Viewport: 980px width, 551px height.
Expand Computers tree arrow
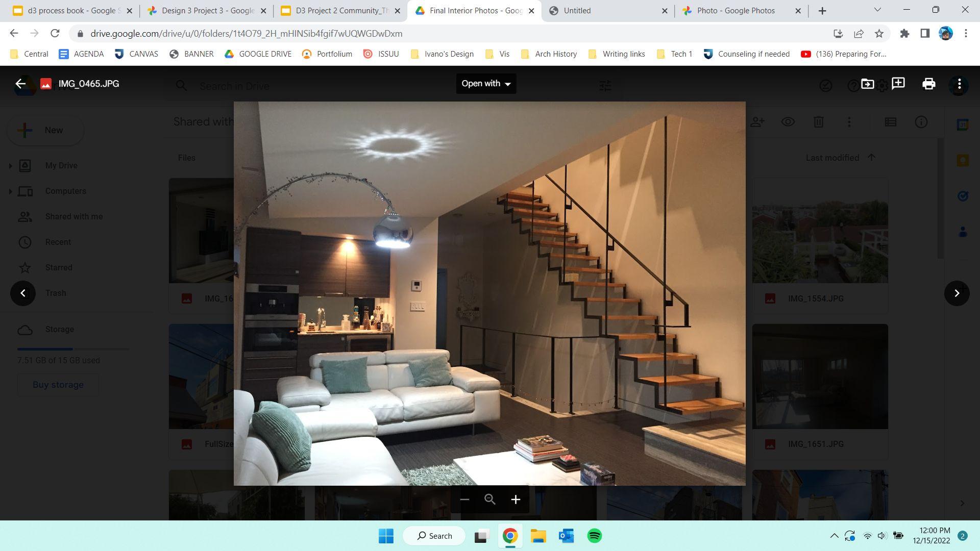pyautogui.click(x=10, y=191)
